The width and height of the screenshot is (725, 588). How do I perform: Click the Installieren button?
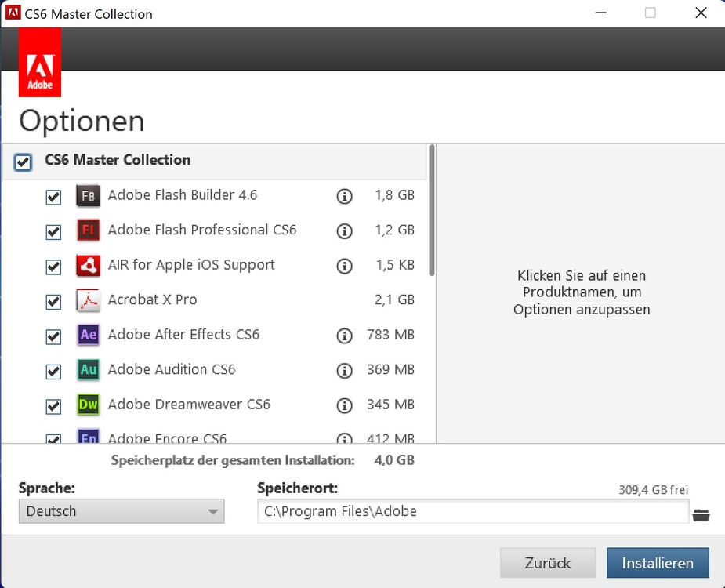pyautogui.click(x=658, y=563)
